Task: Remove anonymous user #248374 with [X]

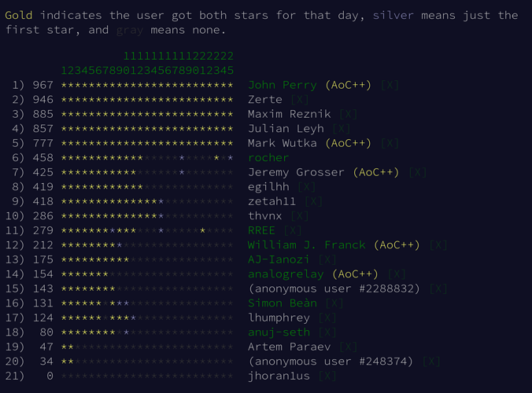Action: [x=431, y=362]
